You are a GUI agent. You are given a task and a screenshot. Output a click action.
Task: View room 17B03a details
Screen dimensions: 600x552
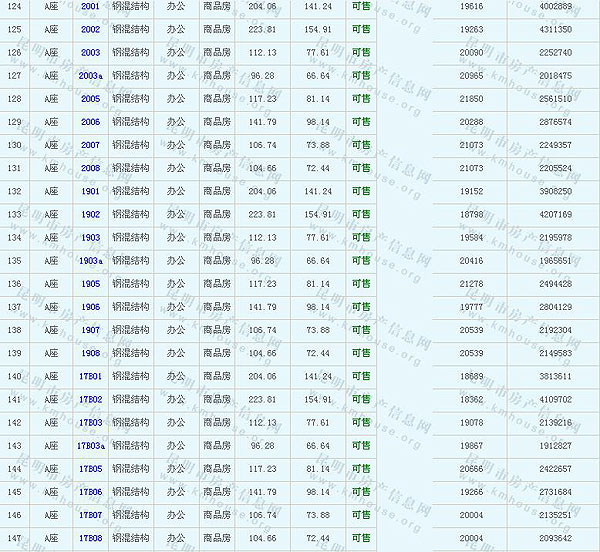(91, 446)
